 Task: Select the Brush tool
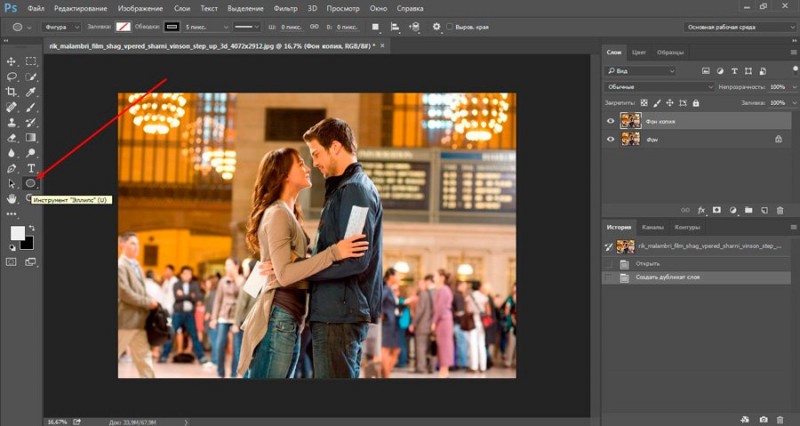coord(31,108)
